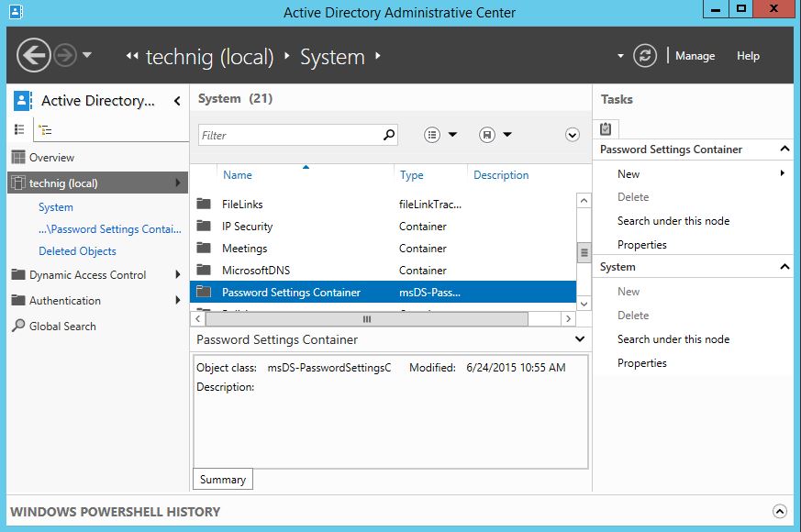
Task: Click the MicrosoftDNS folder icon
Action: point(204,270)
